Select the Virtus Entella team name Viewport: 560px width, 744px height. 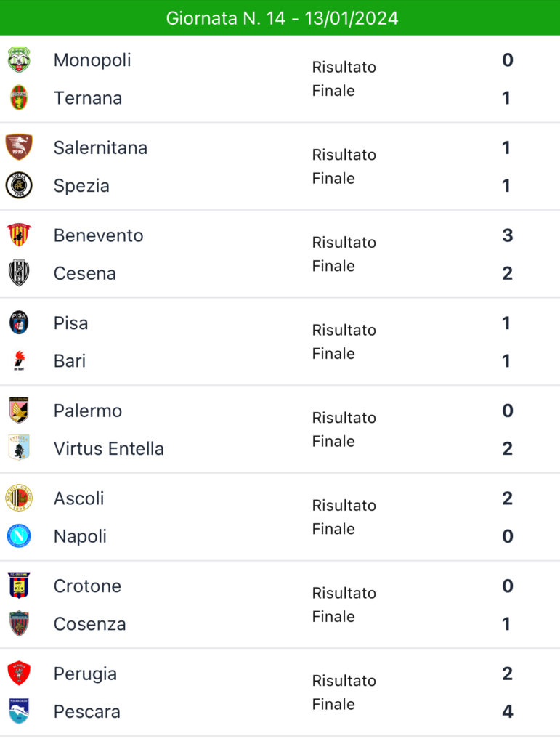[108, 448]
